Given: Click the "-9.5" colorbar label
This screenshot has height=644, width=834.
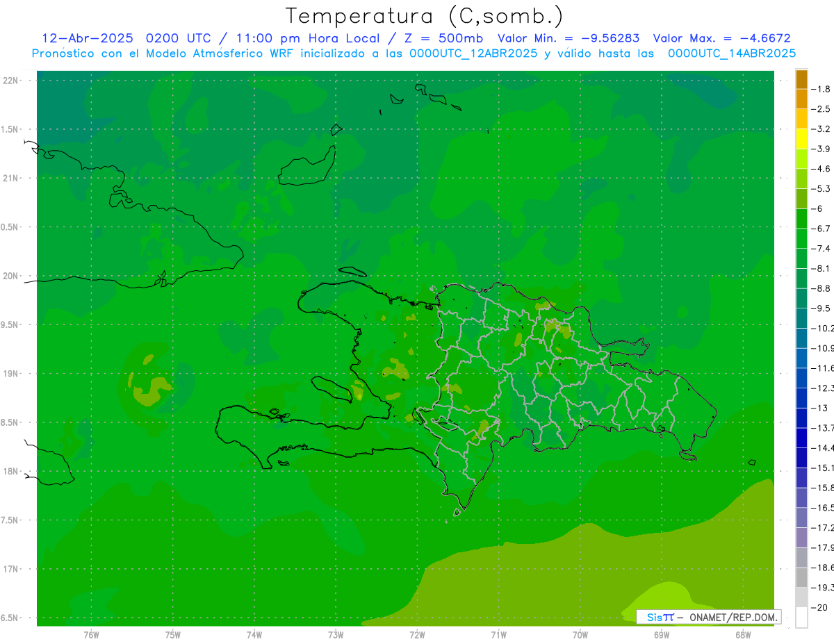Looking at the screenshot, I should pyautogui.click(x=821, y=308).
